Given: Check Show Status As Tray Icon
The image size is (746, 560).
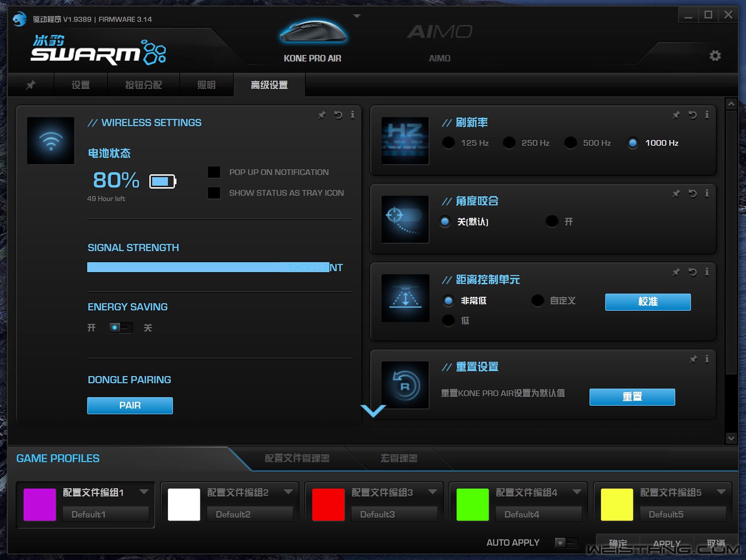Looking at the screenshot, I should [x=214, y=193].
